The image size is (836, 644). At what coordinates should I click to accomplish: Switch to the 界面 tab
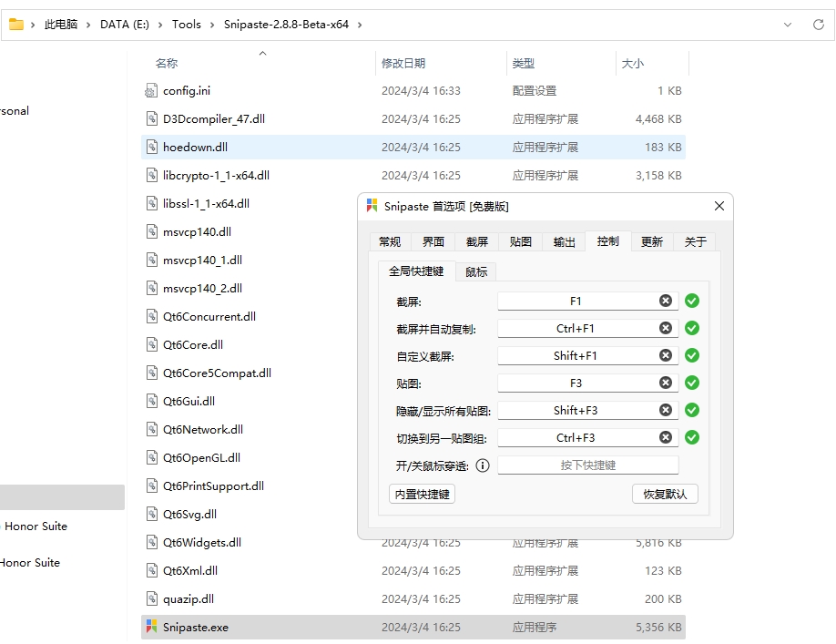[433, 241]
